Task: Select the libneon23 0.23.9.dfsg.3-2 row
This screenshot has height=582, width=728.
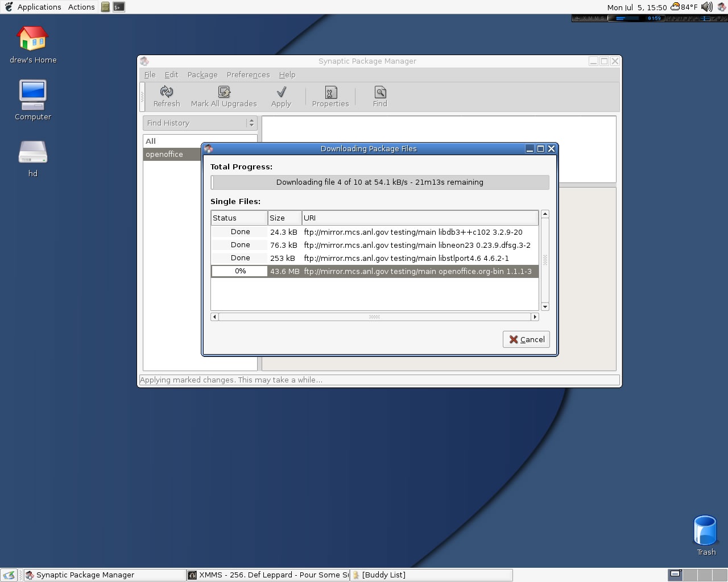Action: click(375, 245)
